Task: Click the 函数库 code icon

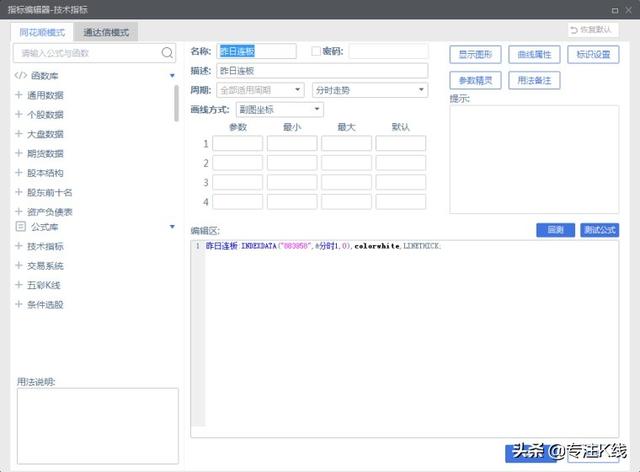Action: point(20,76)
